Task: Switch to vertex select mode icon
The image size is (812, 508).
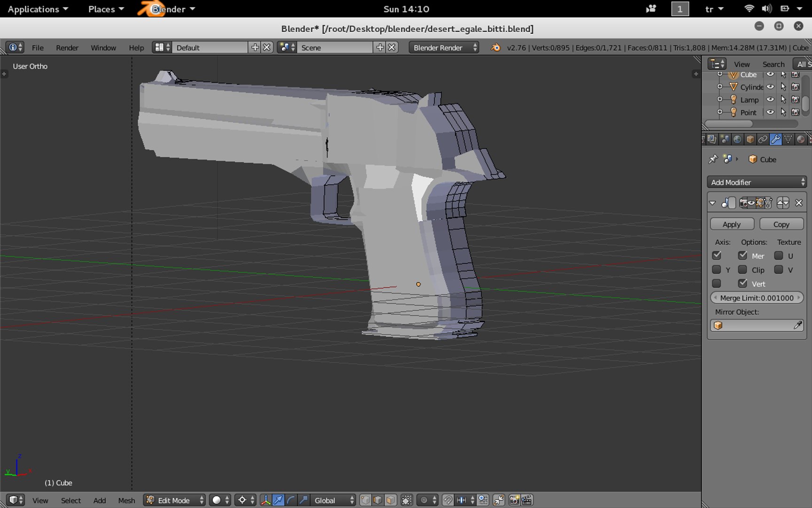Action: click(366, 500)
